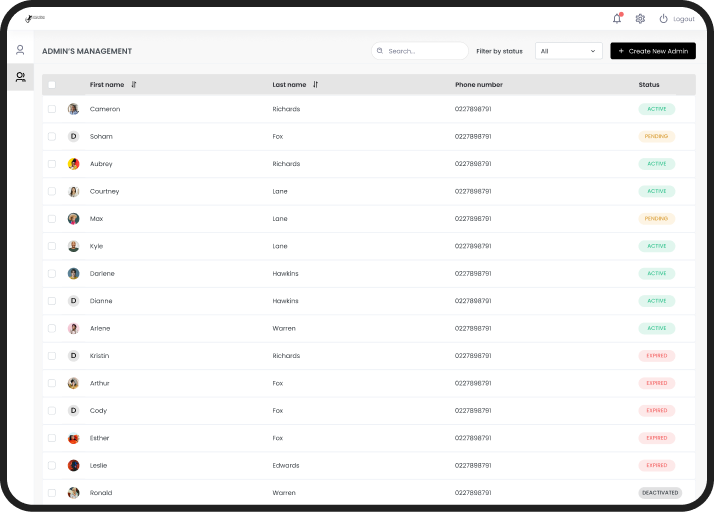Focus the Search input field
The height and width of the screenshot is (512, 714).
(420, 51)
